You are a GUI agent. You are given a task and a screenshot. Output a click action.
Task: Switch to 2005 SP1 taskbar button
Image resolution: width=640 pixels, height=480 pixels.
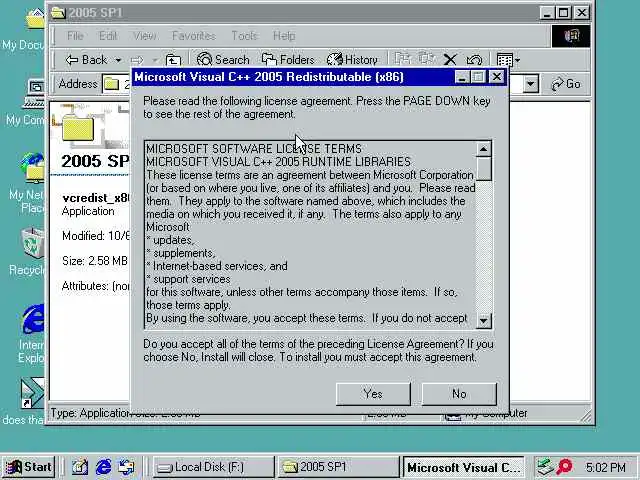point(338,467)
